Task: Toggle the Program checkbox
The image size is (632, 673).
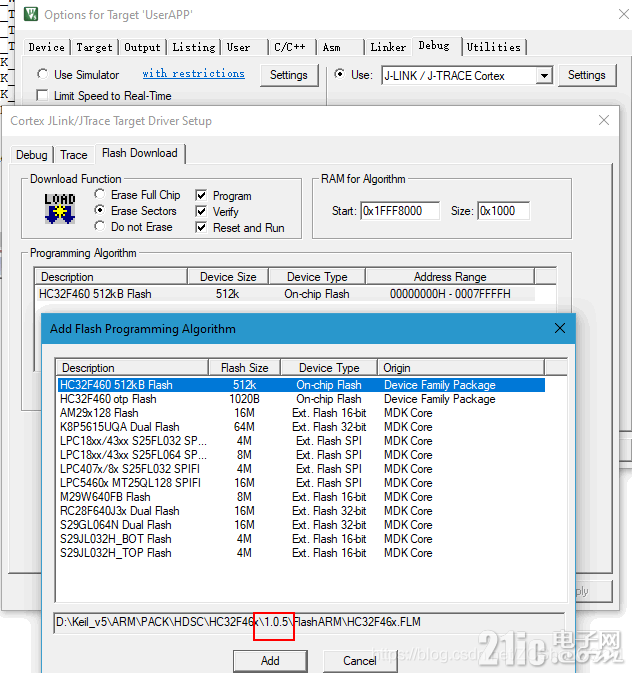Action: click(201, 196)
